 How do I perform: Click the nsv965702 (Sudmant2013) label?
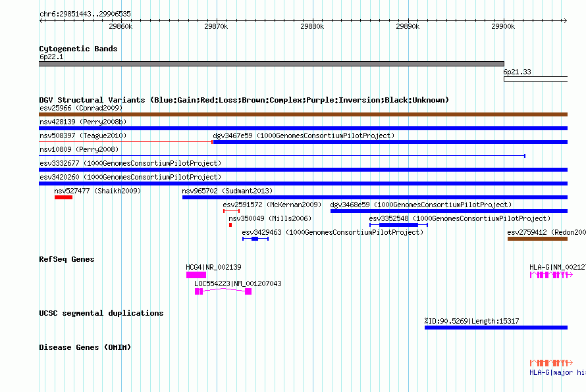[x=227, y=191]
